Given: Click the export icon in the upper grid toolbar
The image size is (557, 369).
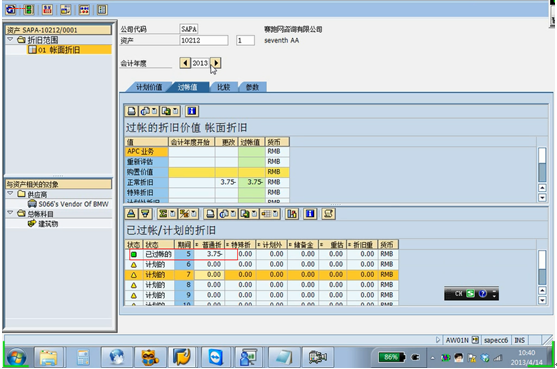Looking at the screenshot, I should click(166, 111).
